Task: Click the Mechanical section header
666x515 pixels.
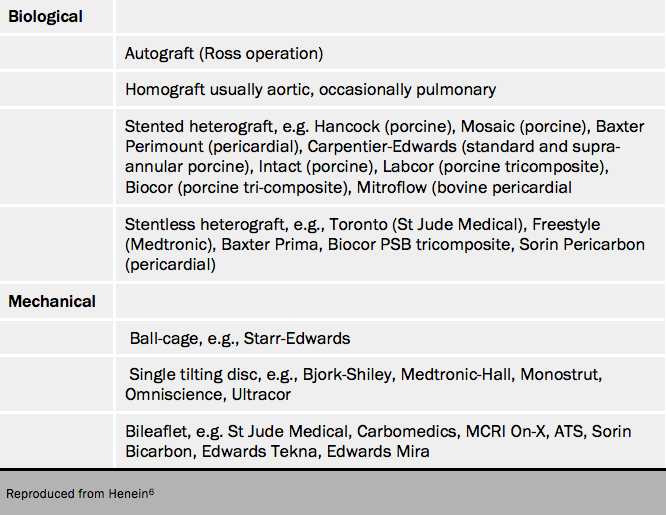Action: (52, 301)
